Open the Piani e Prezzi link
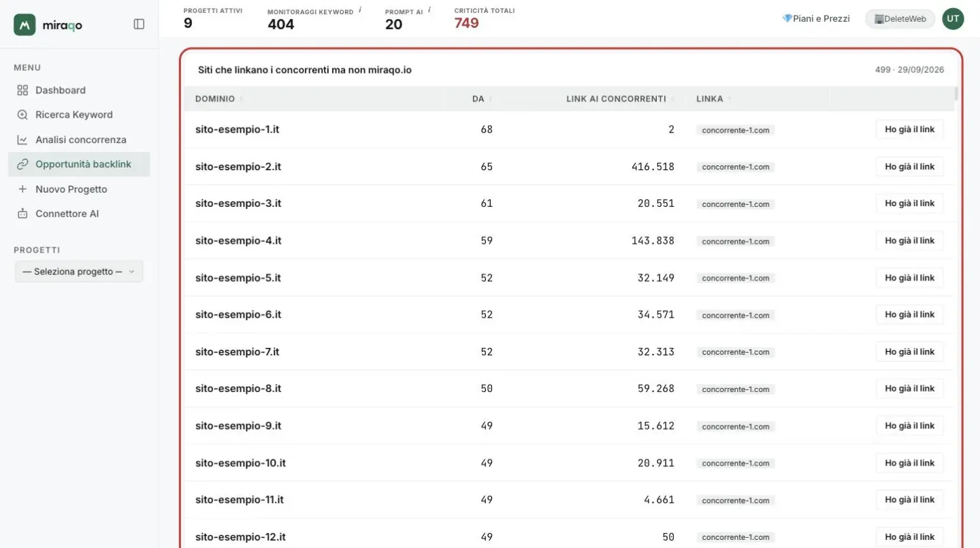Screen dimensions: 980x548 click(x=816, y=18)
